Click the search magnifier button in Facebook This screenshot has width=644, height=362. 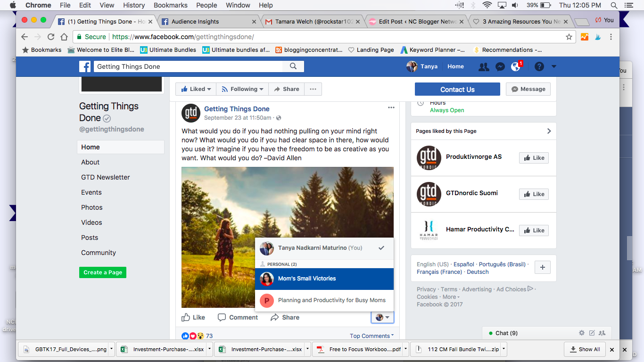click(293, 66)
